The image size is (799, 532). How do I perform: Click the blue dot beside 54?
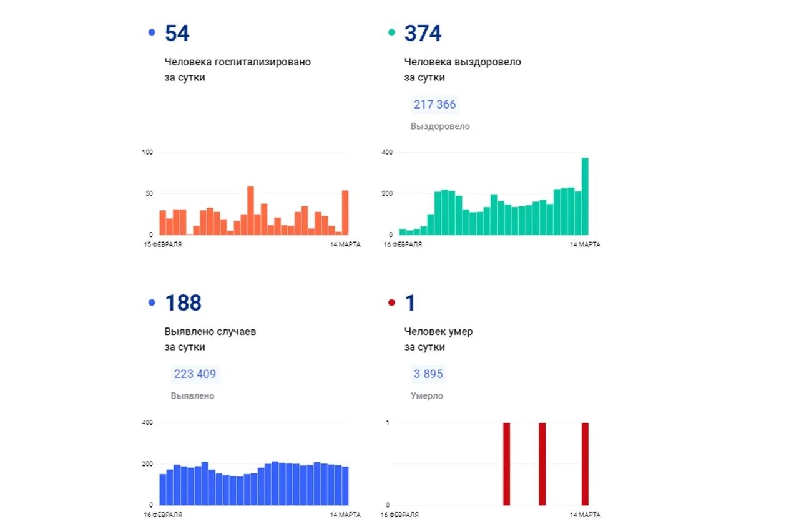point(152,32)
